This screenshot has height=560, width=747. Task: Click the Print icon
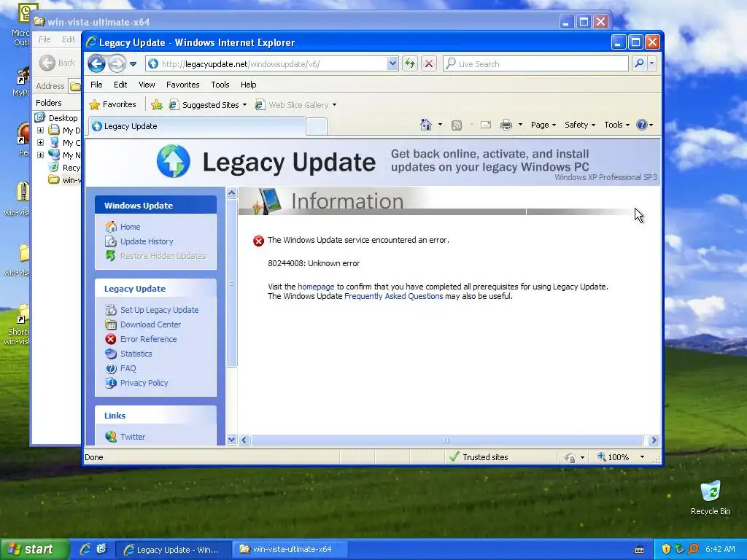(506, 125)
